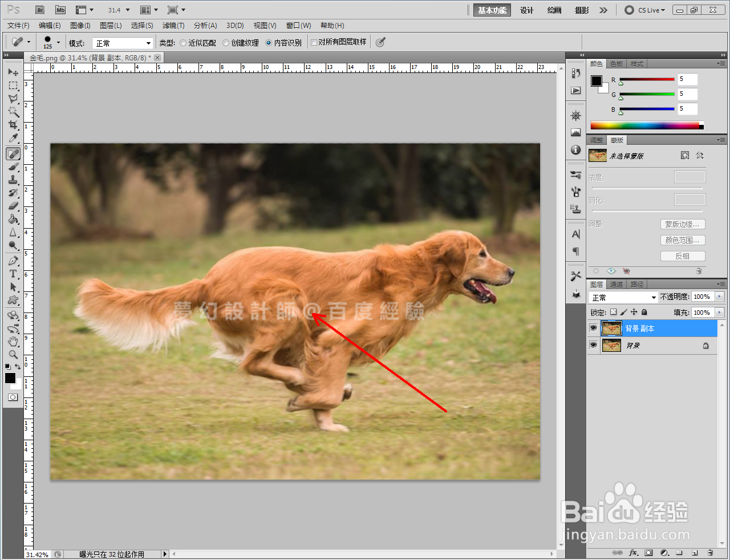Open layer blend mode 正常 dropdown
The width and height of the screenshot is (730, 560).
click(624, 298)
